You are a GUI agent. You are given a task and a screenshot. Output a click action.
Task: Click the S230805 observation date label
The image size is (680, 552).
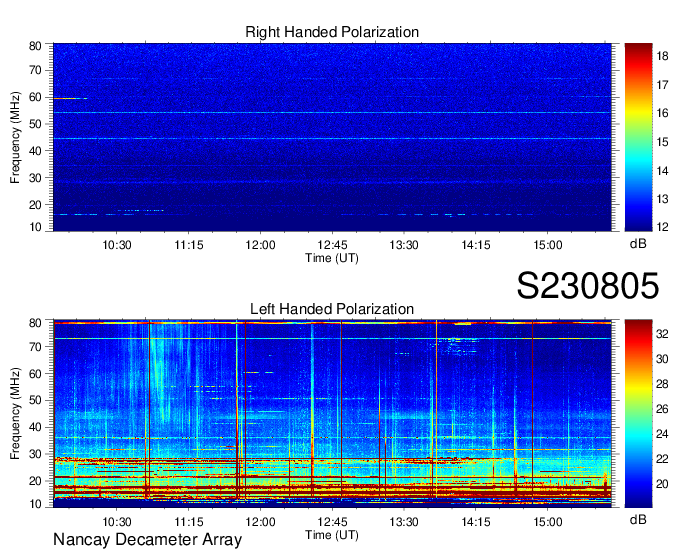tap(588, 286)
